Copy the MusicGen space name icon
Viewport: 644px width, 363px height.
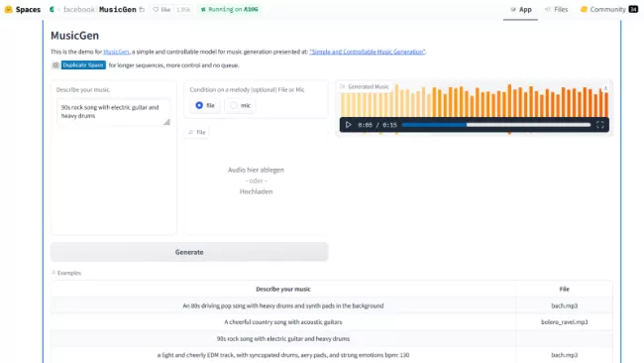point(142,9)
